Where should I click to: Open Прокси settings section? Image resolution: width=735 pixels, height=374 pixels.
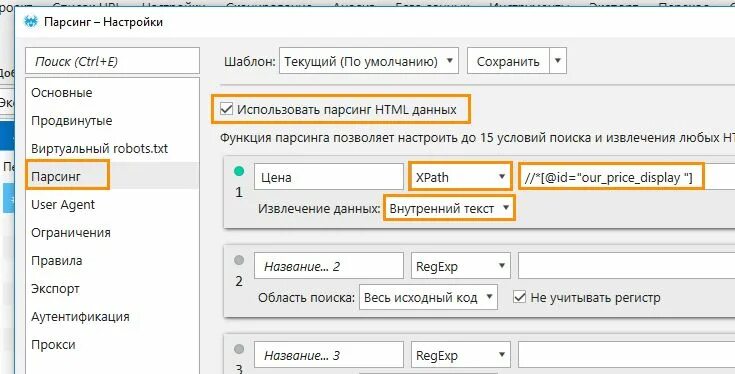coord(112,344)
